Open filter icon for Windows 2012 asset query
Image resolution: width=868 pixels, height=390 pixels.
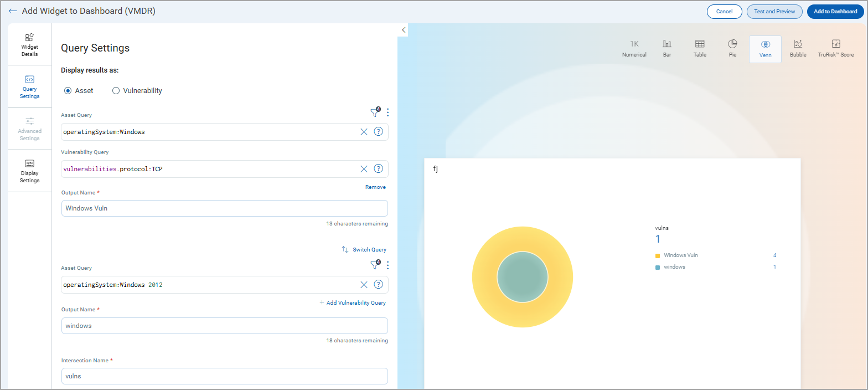click(375, 265)
